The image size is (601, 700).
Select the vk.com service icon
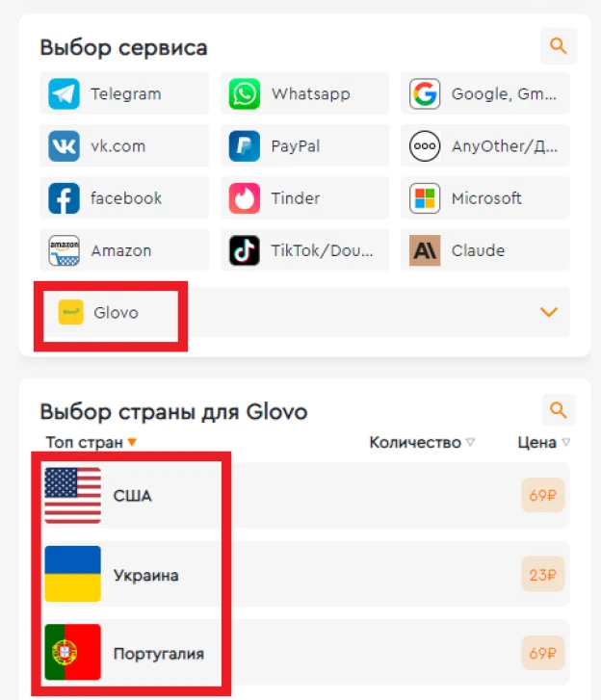point(64,146)
